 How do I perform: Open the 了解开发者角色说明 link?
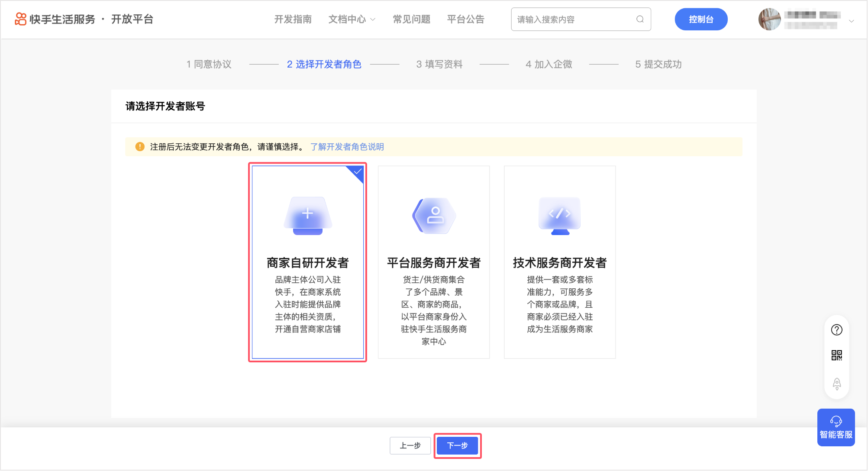(347, 147)
